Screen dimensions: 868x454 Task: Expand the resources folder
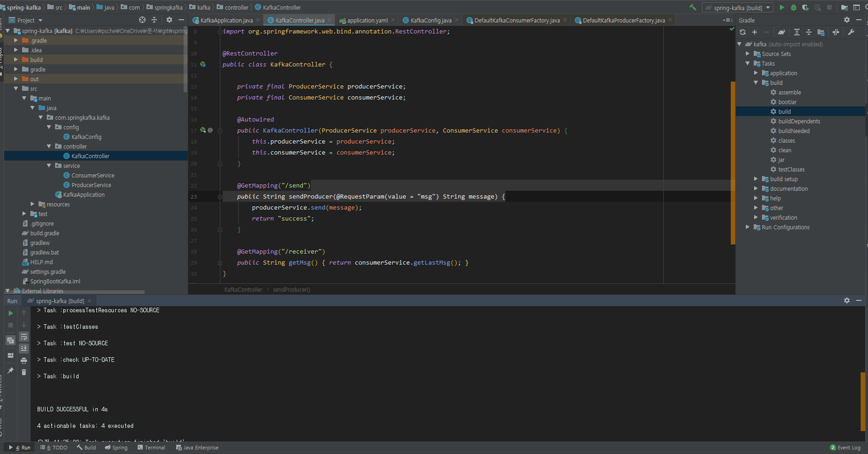point(33,204)
